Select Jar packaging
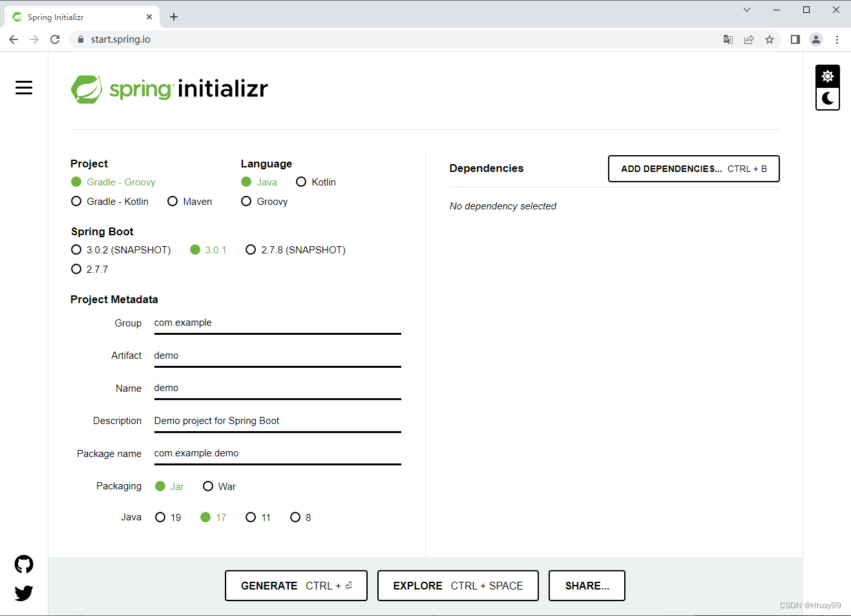The width and height of the screenshot is (851, 616). tap(169, 487)
